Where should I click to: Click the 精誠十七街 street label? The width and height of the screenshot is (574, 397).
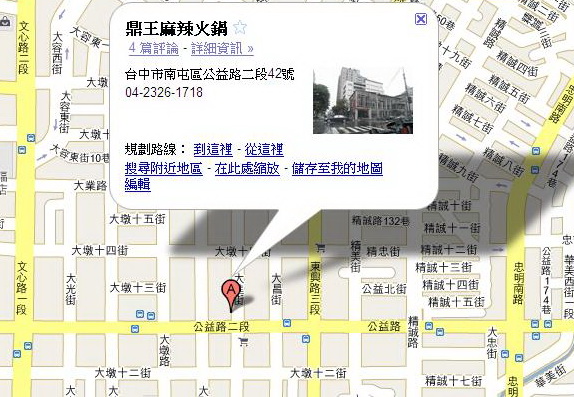pyautogui.click(x=453, y=381)
